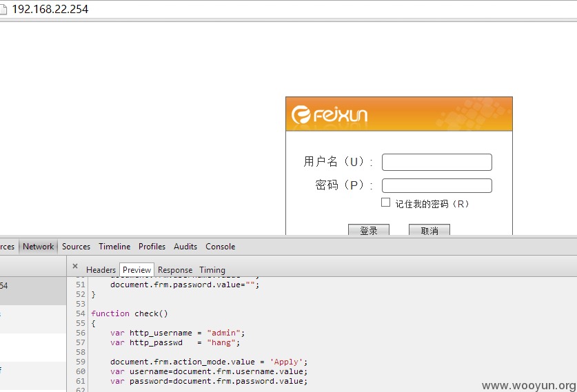577x392 pixels.
Task: Click the 用户名 (U) label text
Action: click(x=338, y=161)
